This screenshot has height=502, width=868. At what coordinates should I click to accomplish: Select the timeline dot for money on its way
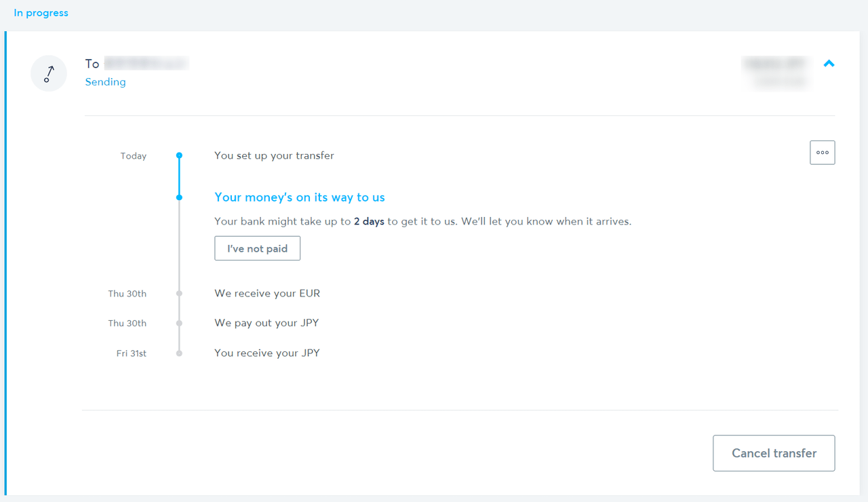pyautogui.click(x=179, y=197)
